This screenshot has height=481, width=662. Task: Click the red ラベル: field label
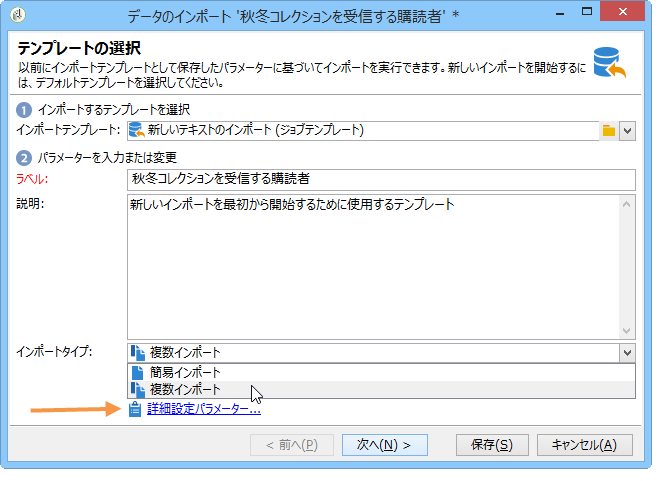pos(32,179)
